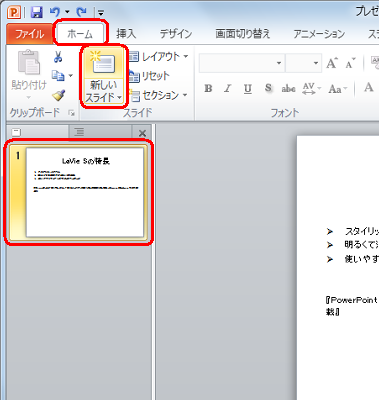Click the font color A button
The height and width of the screenshot is (400, 379).
[369, 88]
